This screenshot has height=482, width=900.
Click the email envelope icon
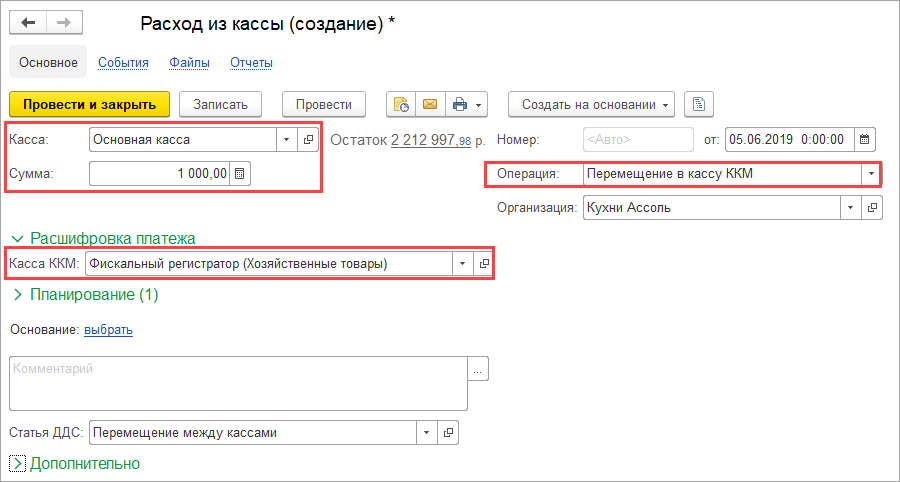pos(430,104)
